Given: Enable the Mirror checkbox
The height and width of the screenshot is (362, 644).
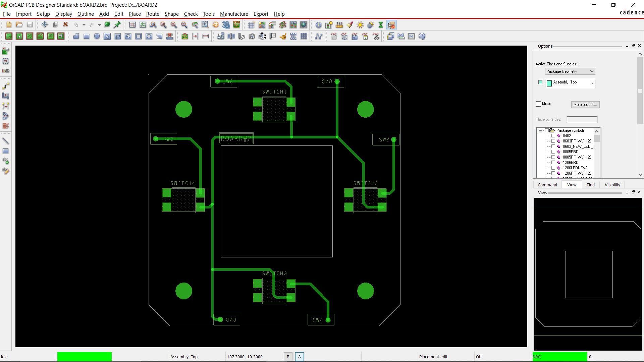Looking at the screenshot, I should tap(538, 104).
